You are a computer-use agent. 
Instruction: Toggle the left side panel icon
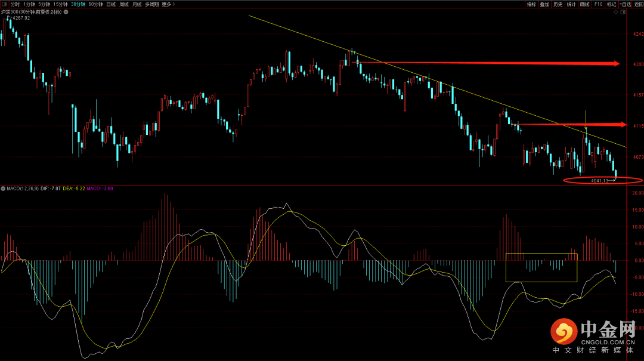4,4
